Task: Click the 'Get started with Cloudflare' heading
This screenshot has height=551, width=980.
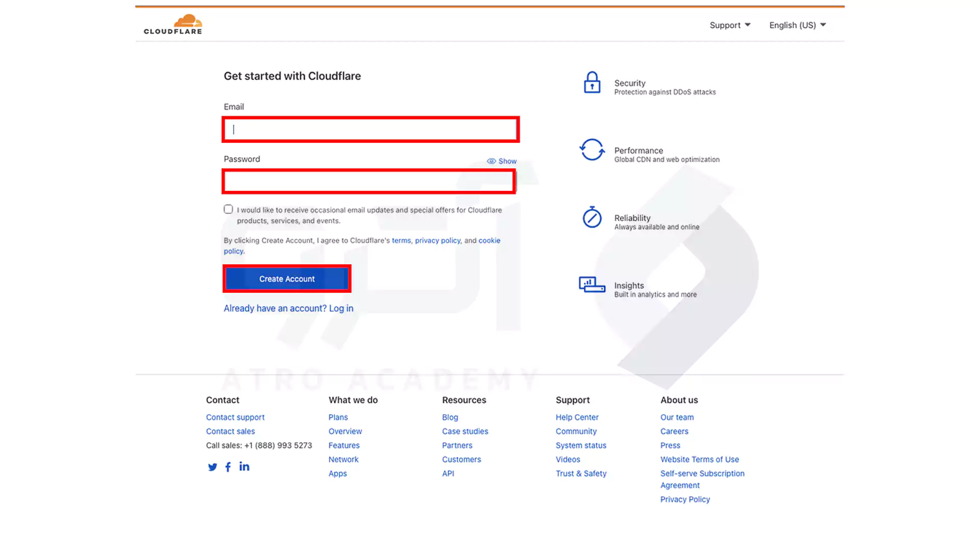Action: point(292,76)
